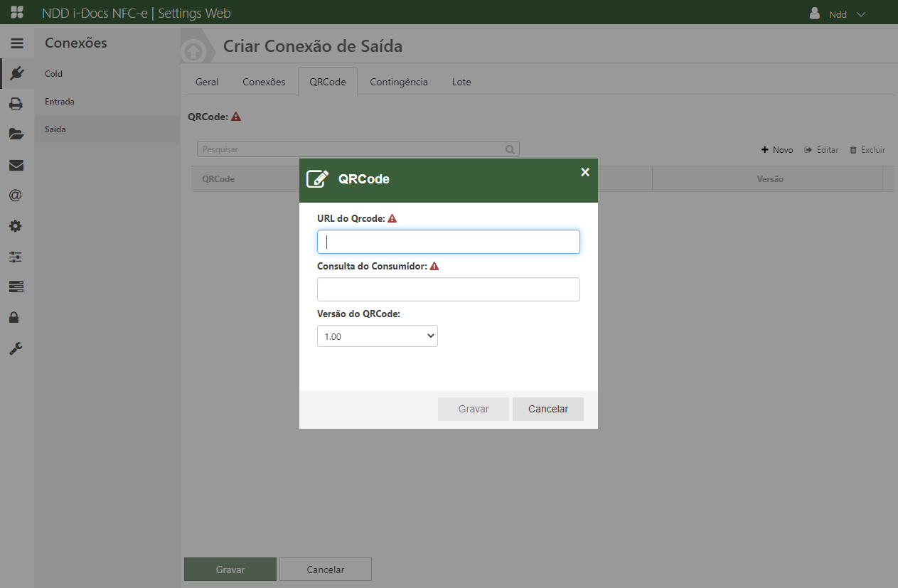Expand the Versão do QRCode dropdown

click(377, 336)
